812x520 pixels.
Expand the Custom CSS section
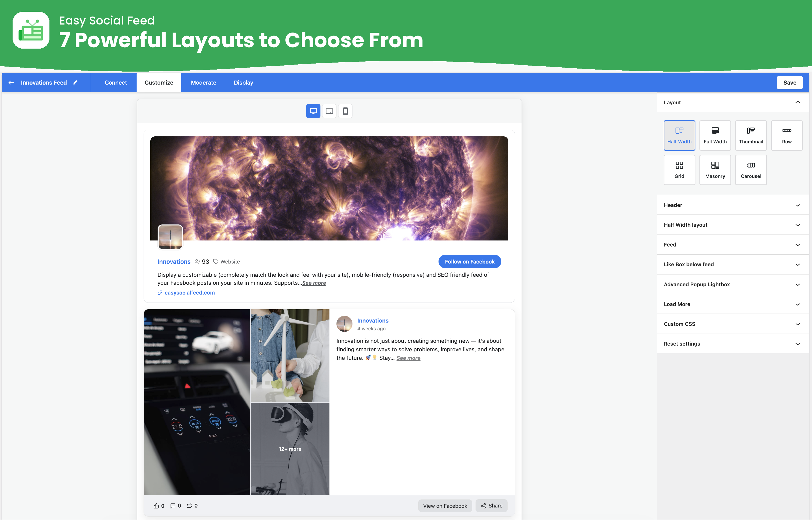pos(733,324)
